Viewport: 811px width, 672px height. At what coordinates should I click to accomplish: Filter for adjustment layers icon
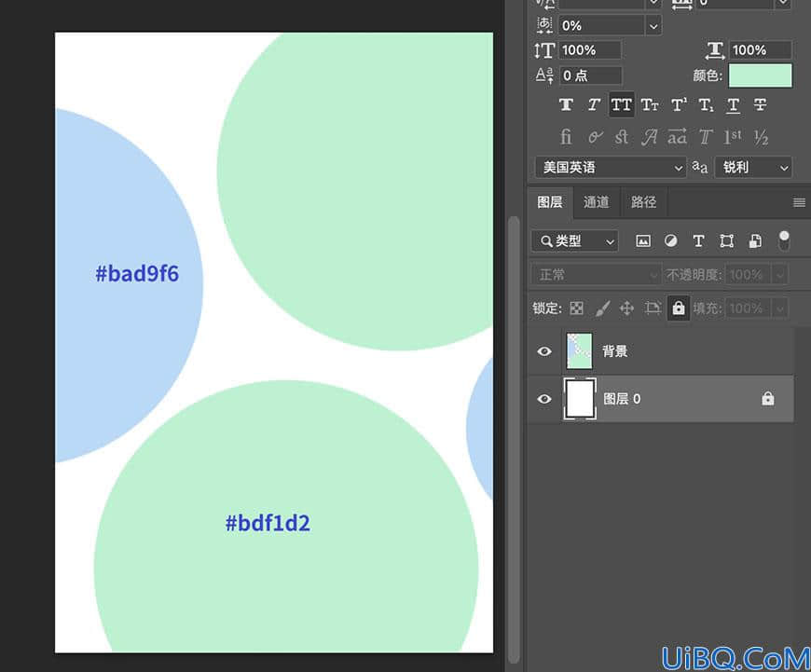pyautogui.click(x=671, y=241)
